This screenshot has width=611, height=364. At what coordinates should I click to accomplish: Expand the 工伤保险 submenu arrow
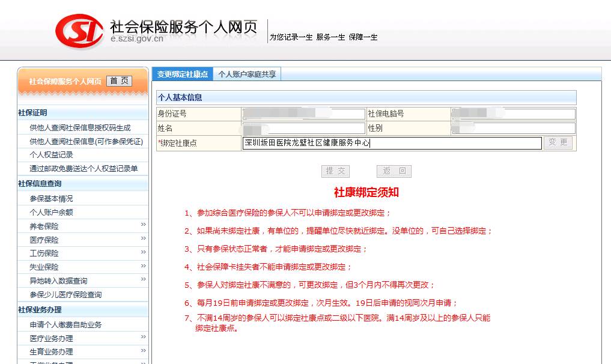tap(144, 252)
